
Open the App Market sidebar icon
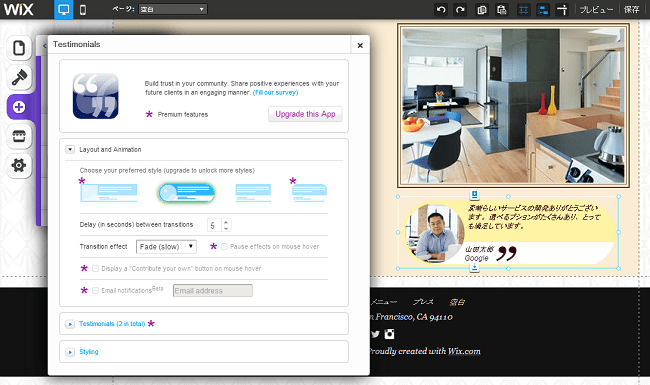[19, 136]
